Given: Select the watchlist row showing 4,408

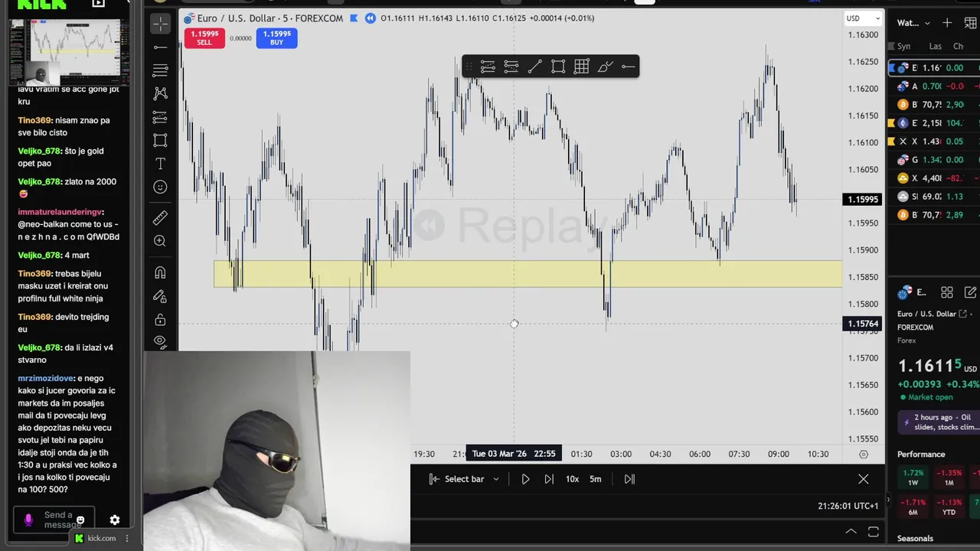Looking at the screenshot, I should pos(934,178).
